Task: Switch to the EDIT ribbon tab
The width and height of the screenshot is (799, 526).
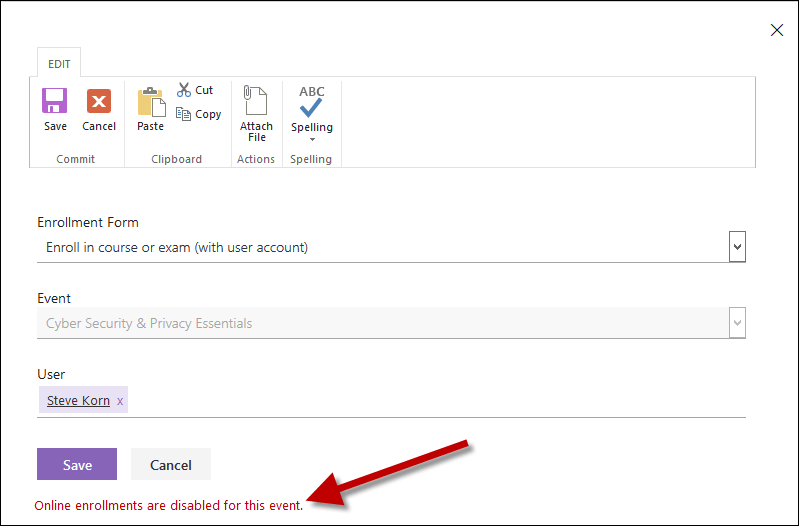Action: point(59,64)
